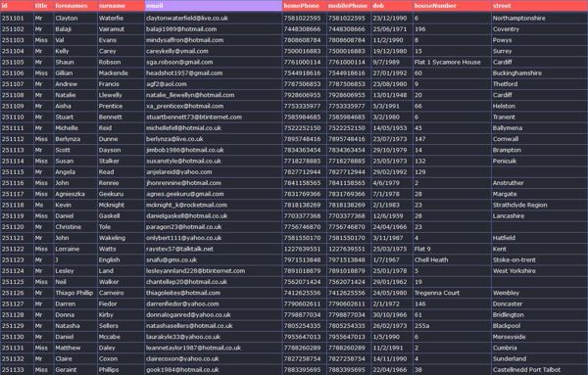588x375 pixels.
Task: Select the dob cell 23/12/1990
Action: tap(391, 18)
